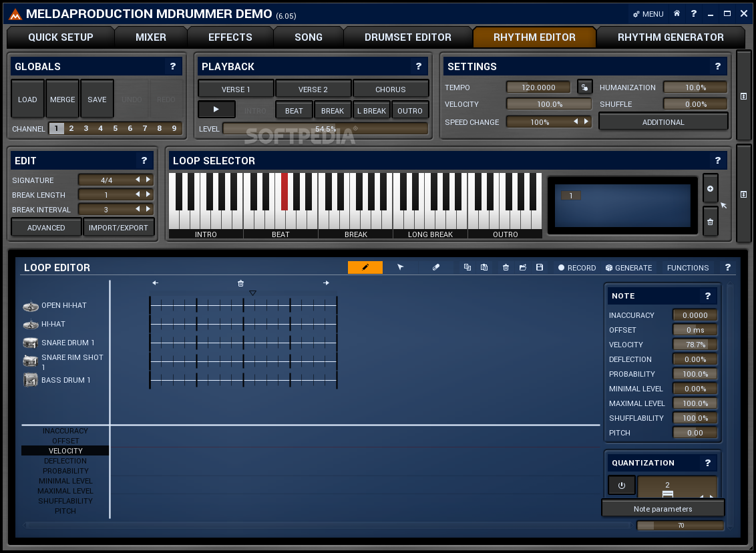Click the Loop Editor help question mark

pos(727,267)
